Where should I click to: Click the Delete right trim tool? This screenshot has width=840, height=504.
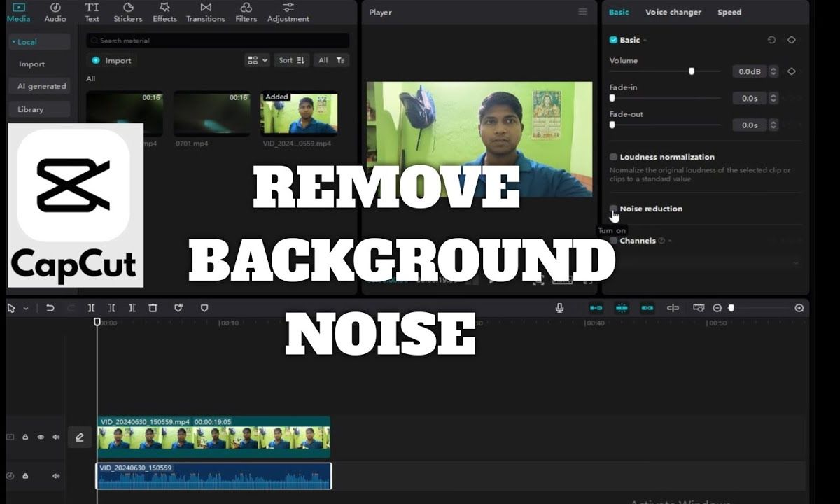[x=132, y=308]
